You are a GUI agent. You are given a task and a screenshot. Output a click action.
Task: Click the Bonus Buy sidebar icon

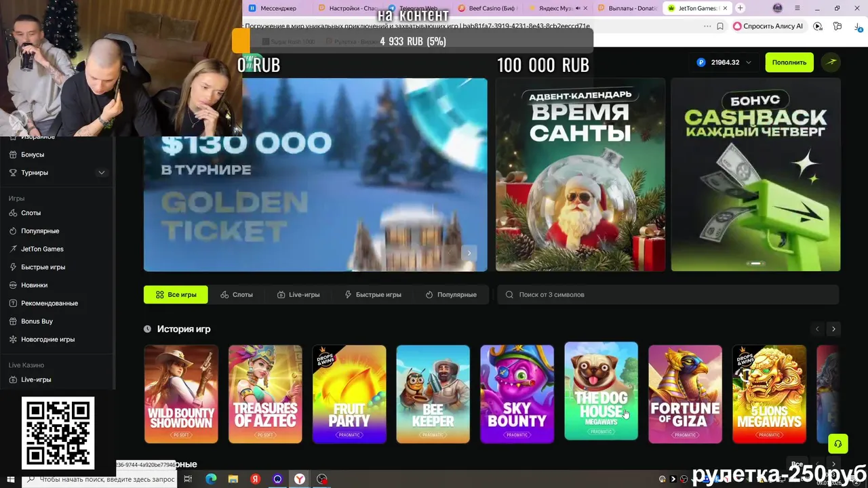[14, 321]
